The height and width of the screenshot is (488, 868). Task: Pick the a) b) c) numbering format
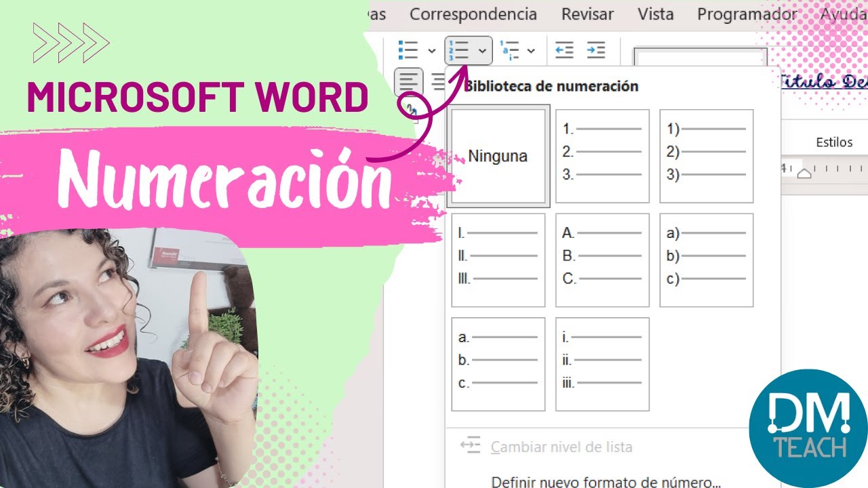(707, 260)
